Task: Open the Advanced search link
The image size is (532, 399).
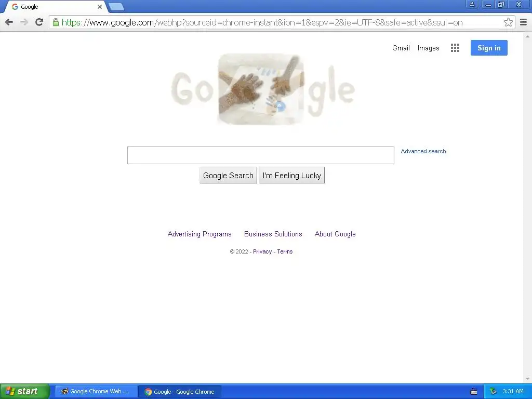Action: pyautogui.click(x=423, y=151)
